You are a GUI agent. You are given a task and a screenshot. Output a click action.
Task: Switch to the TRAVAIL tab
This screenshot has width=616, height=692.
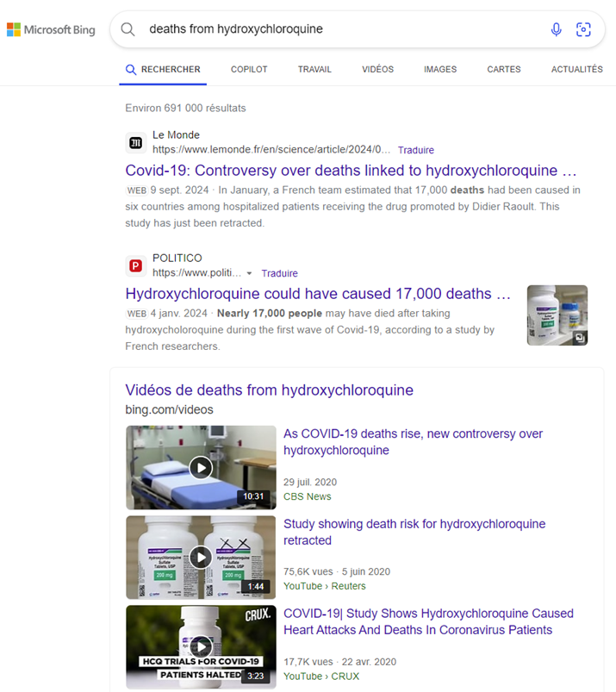(314, 69)
